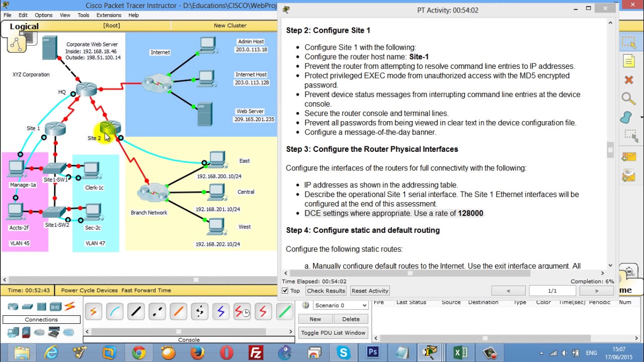Select the Switches device category
The width and height of the screenshot is (644, 362).
[x=28, y=307]
